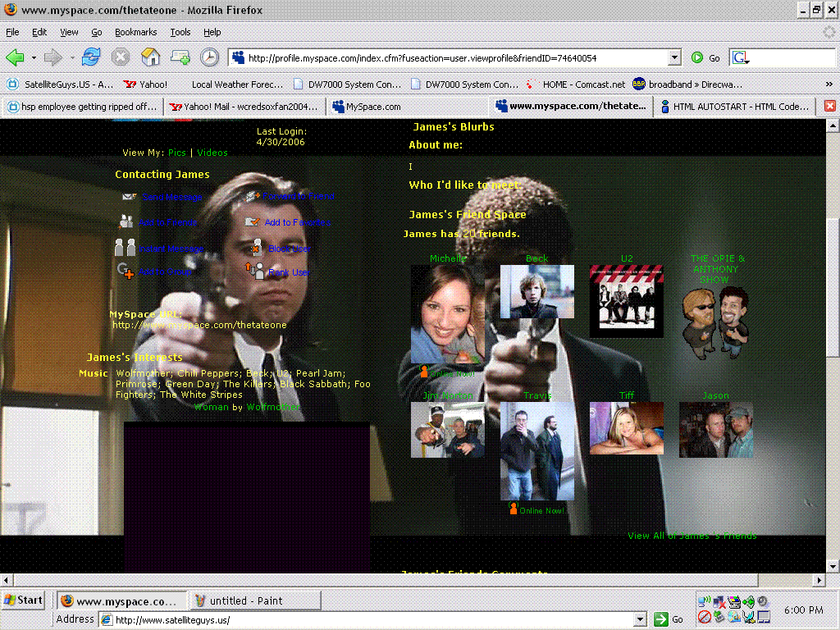Click the Firefox throbber activity icon
This screenshot has width=840, height=630.
(829, 32)
